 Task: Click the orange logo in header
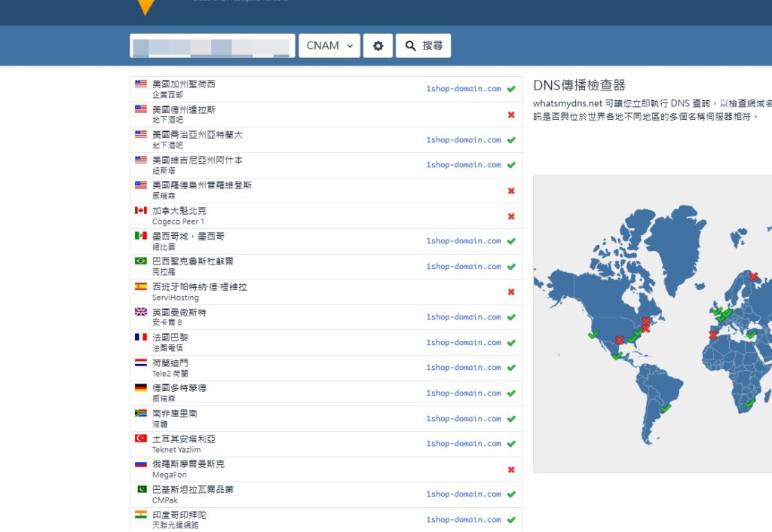coord(146,7)
